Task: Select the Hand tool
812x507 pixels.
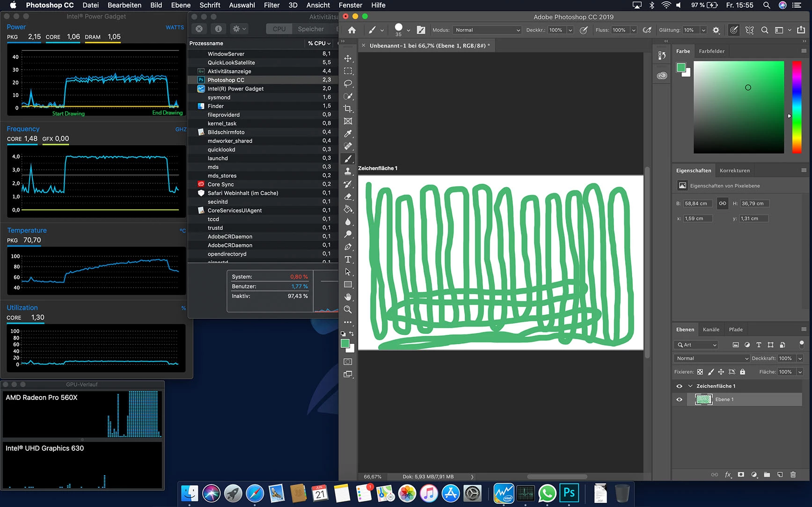Action: click(348, 297)
